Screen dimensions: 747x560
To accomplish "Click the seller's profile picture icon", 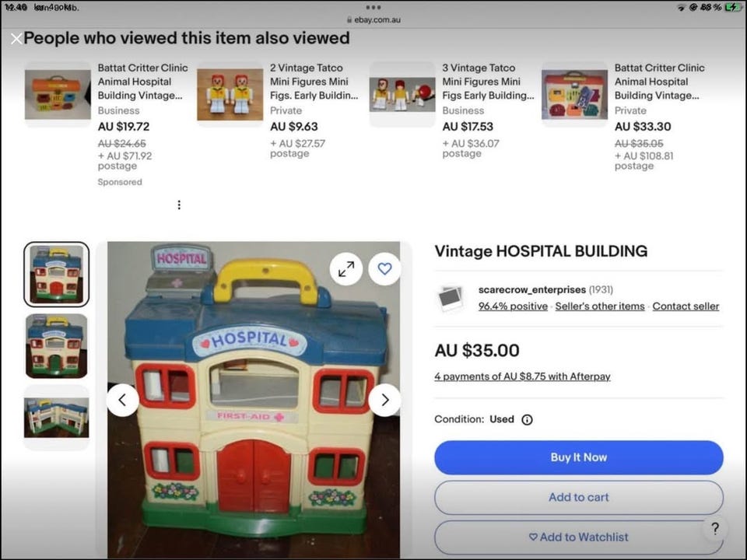I will [451, 298].
